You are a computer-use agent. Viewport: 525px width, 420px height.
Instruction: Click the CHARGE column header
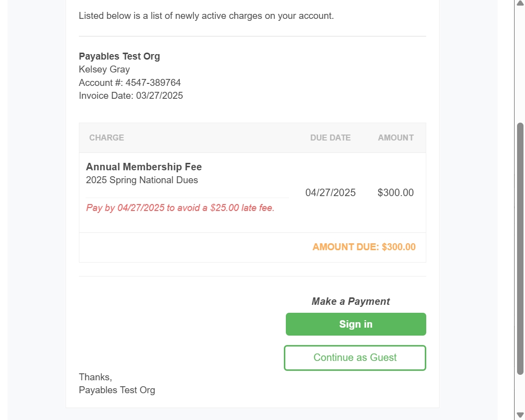107,138
